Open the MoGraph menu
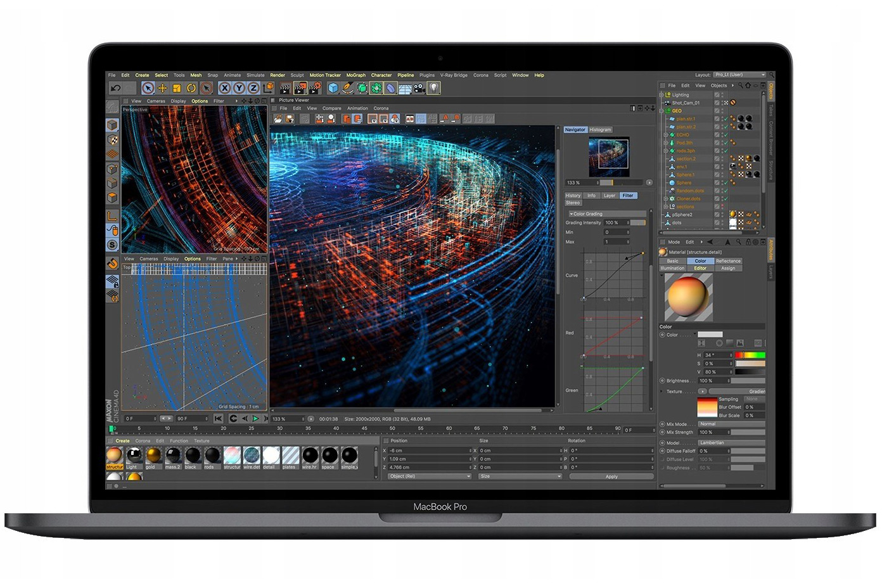Image resolution: width=882 pixels, height=588 pixels. 355,75
